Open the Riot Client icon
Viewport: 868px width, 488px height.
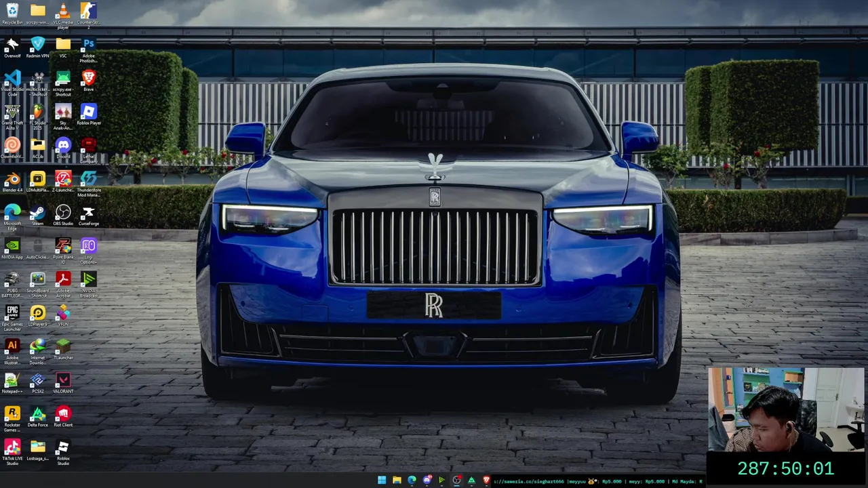point(63,416)
